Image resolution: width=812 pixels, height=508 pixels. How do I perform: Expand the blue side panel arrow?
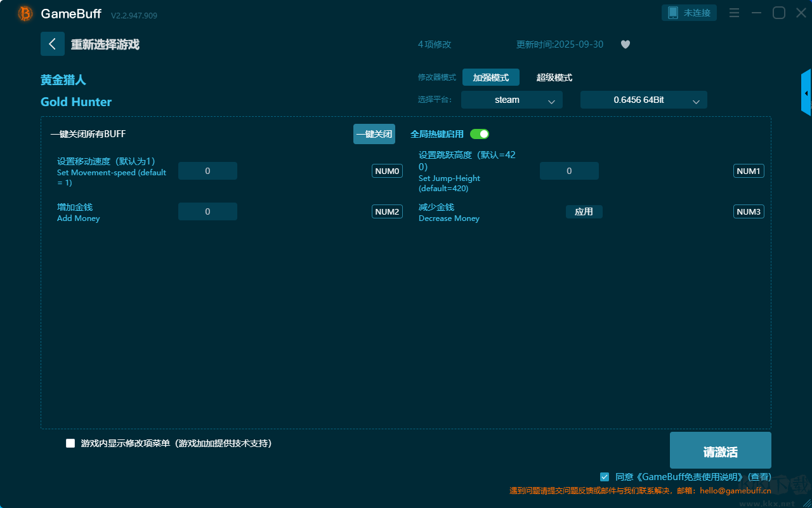click(x=806, y=93)
